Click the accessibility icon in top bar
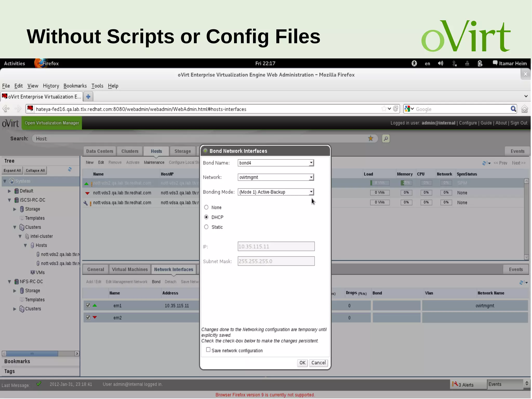Screen dimensions: 532x399 [x=414, y=63]
